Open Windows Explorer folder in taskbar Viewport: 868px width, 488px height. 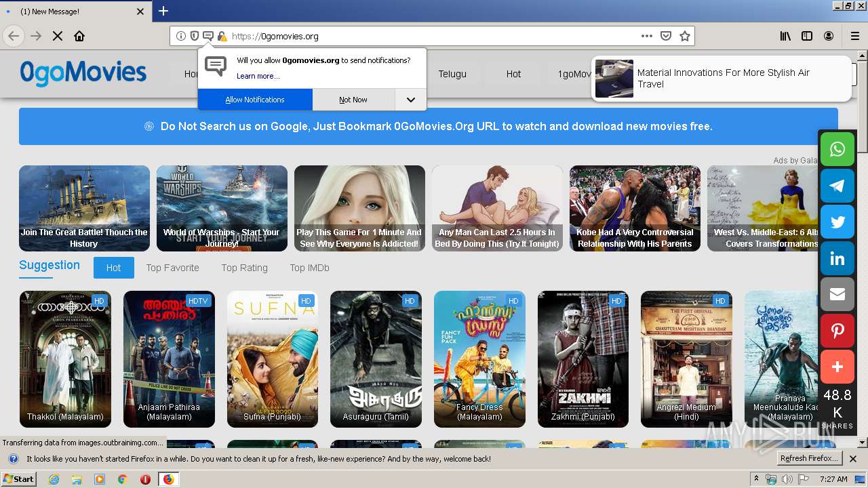[77, 479]
